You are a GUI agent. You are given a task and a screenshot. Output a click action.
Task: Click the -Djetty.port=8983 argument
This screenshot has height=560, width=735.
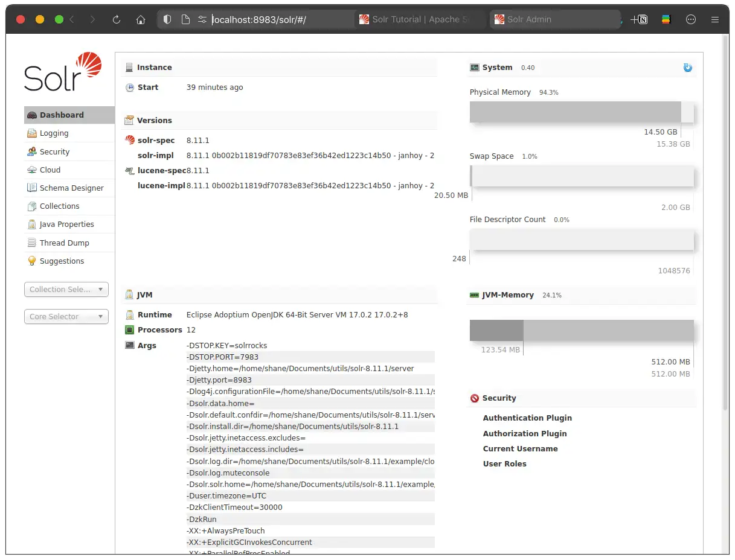click(x=219, y=380)
